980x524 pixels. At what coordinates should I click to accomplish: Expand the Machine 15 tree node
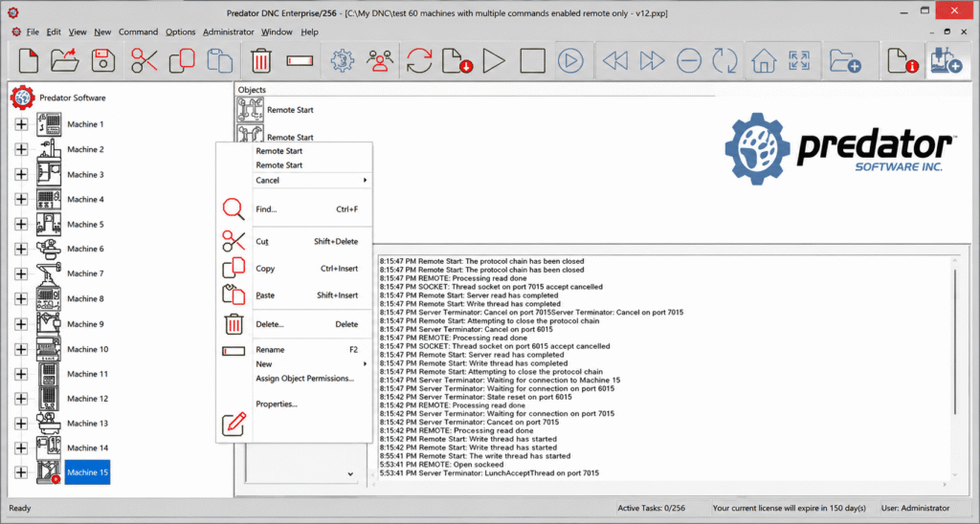(x=21, y=472)
